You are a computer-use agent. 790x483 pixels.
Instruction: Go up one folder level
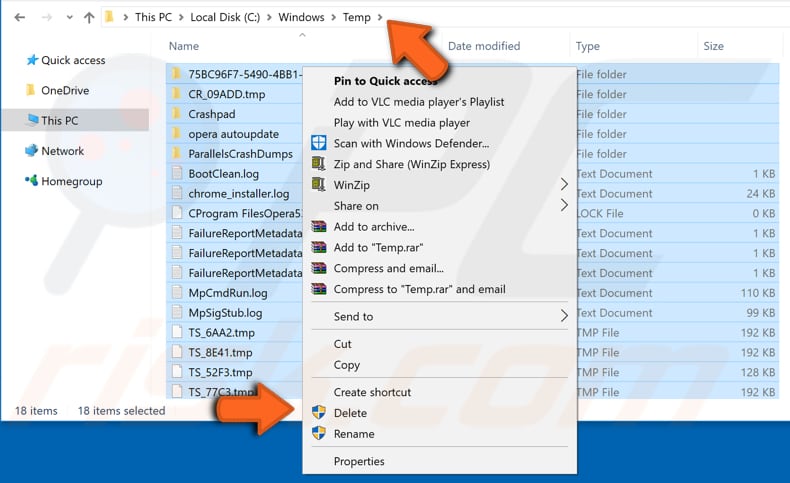89,18
